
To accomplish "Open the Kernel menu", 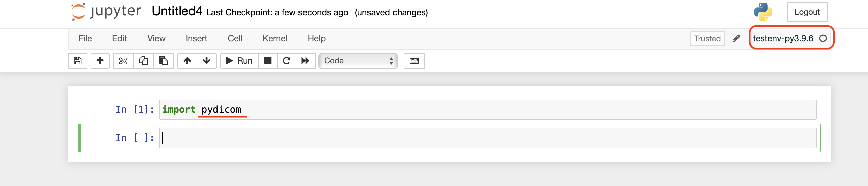I will tap(275, 39).
